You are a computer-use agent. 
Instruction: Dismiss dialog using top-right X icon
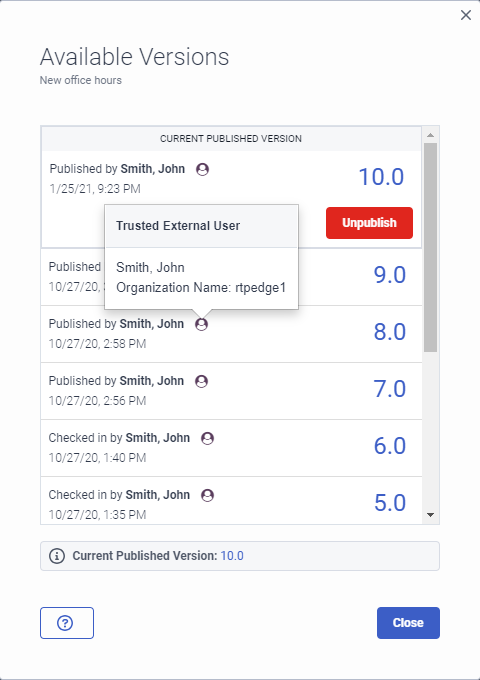pyautogui.click(x=466, y=15)
